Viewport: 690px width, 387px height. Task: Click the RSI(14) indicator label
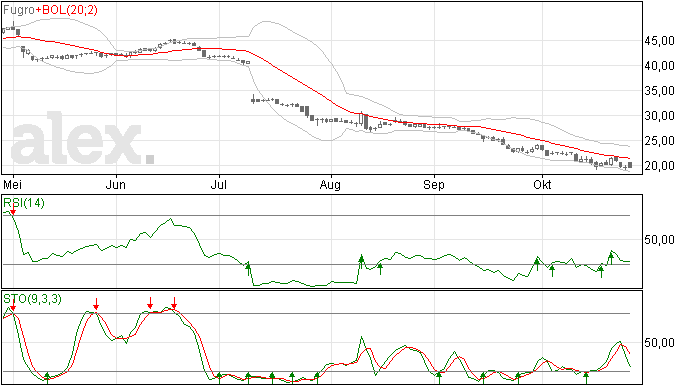[x=24, y=203]
